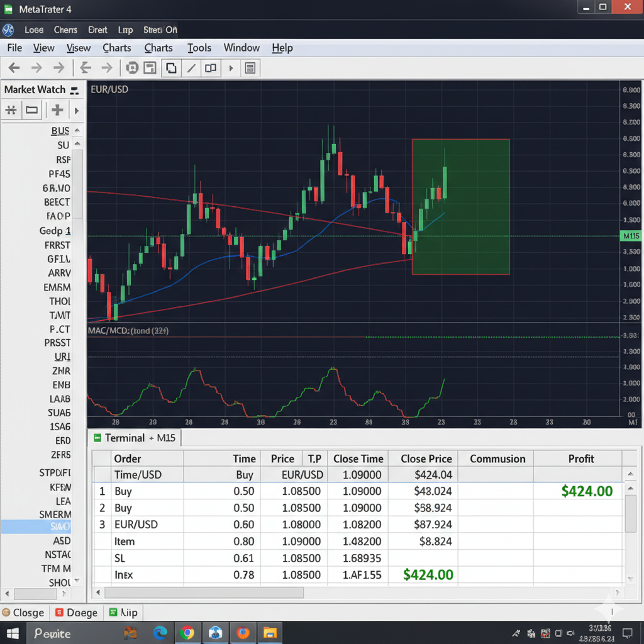Open File Explorer from the taskbar
The width and height of the screenshot is (644, 644).
pos(270,633)
